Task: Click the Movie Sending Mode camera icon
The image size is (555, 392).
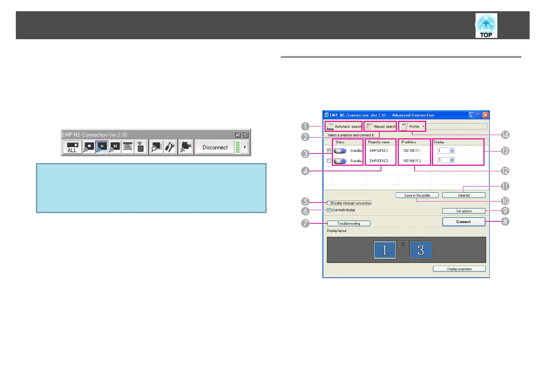Action: pos(186,147)
